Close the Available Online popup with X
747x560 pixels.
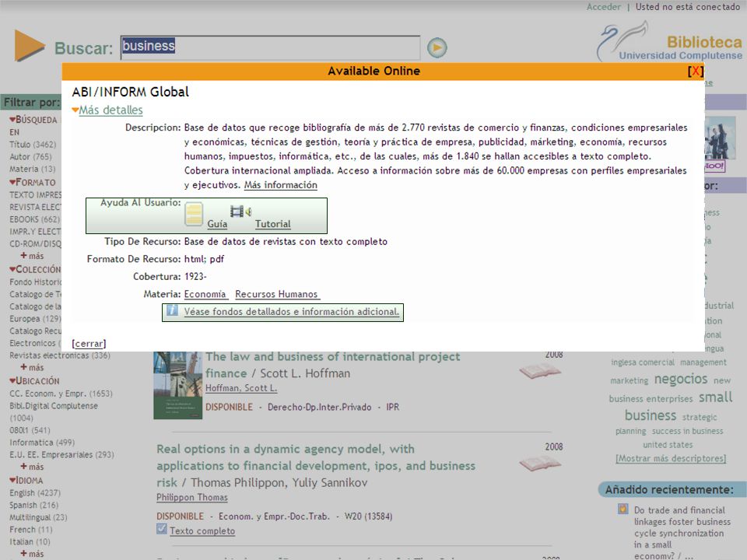coord(696,71)
